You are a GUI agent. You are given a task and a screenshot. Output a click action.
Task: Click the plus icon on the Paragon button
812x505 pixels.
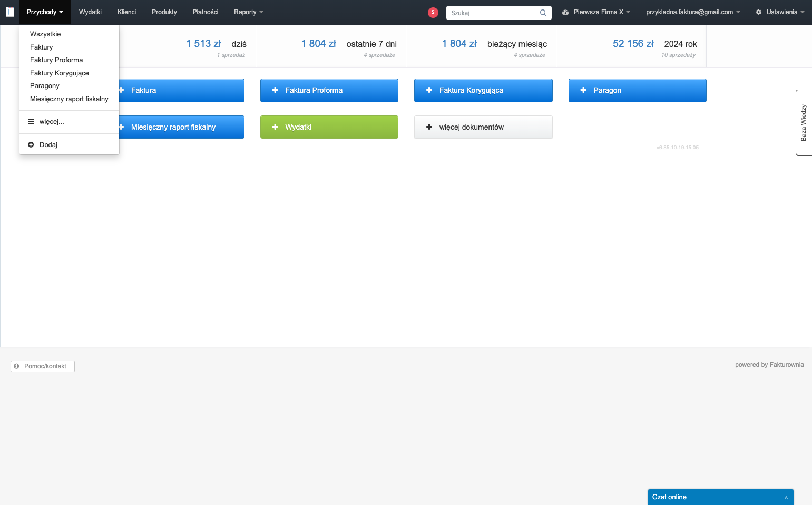click(x=583, y=90)
